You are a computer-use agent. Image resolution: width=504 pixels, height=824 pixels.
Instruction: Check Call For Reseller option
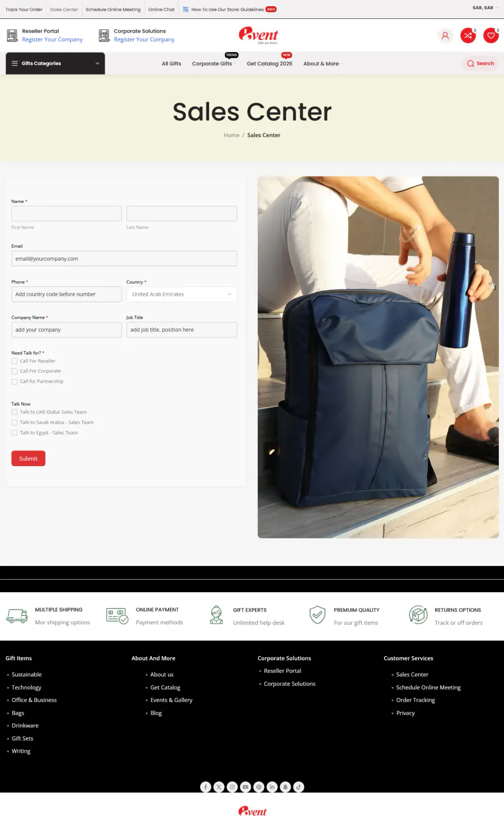[15, 361]
